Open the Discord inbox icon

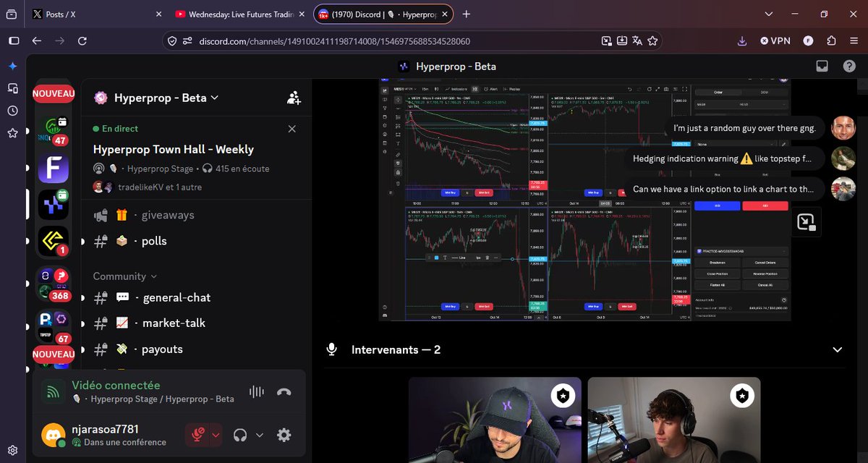tap(822, 66)
